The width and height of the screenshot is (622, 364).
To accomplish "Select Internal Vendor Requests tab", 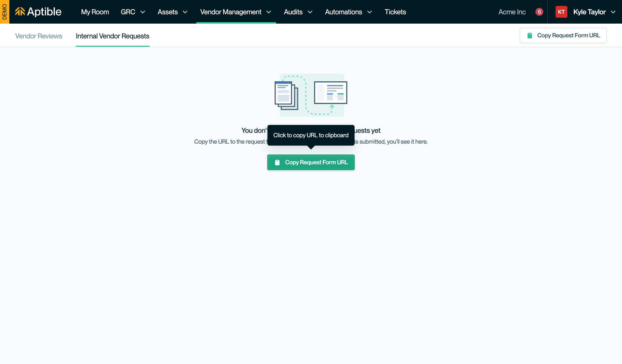I will [x=112, y=36].
